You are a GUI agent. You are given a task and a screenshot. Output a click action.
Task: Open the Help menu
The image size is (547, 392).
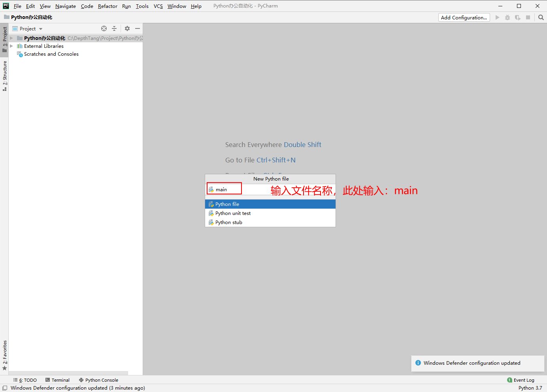click(x=196, y=6)
